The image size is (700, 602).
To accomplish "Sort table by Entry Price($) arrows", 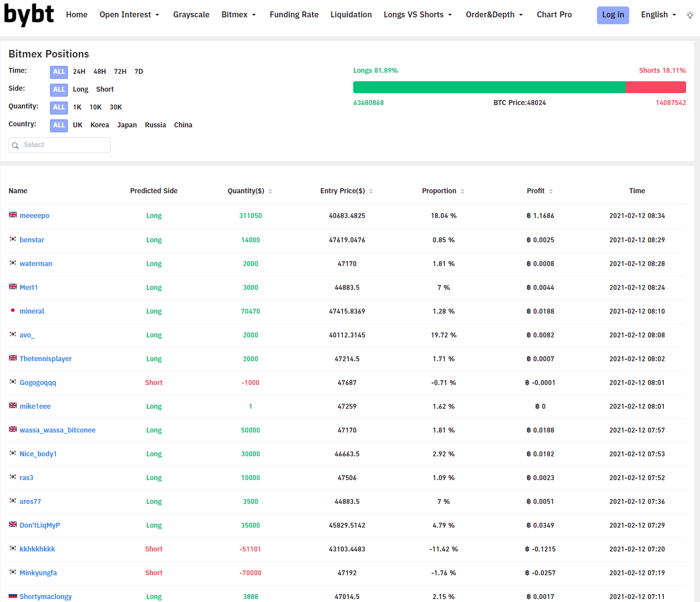I will click(x=371, y=191).
